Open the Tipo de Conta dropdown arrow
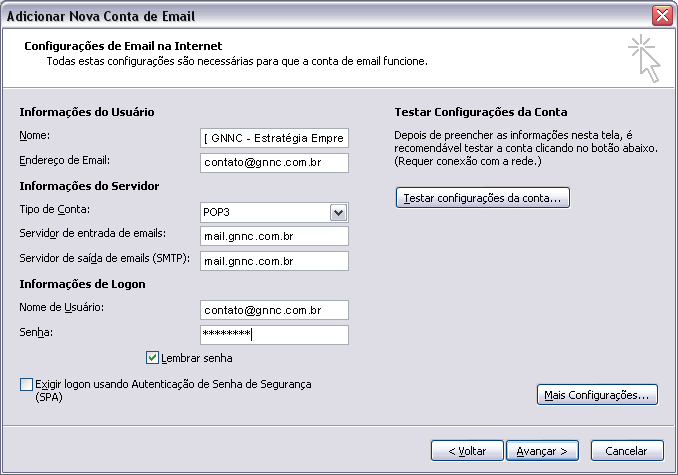The width and height of the screenshot is (678, 475). point(339,212)
